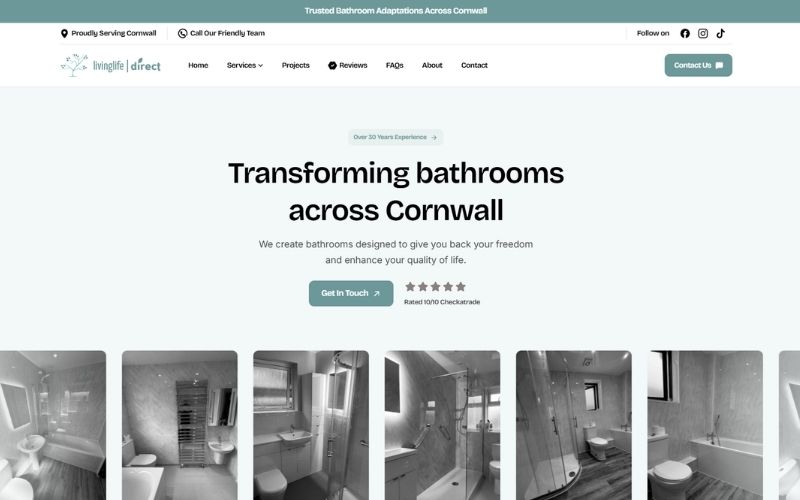
Task: Open the TikTok profile icon
Action: [x=721, y=33]
